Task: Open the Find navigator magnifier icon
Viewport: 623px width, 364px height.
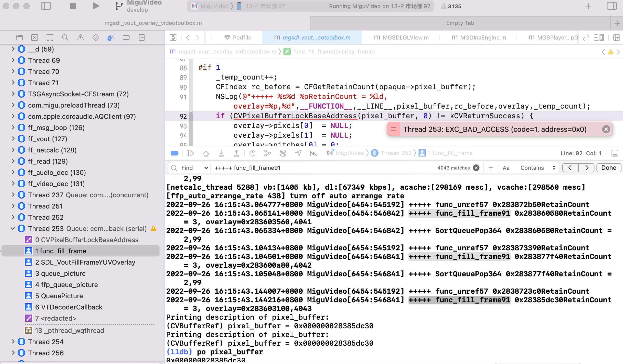Action: point(65,37)
